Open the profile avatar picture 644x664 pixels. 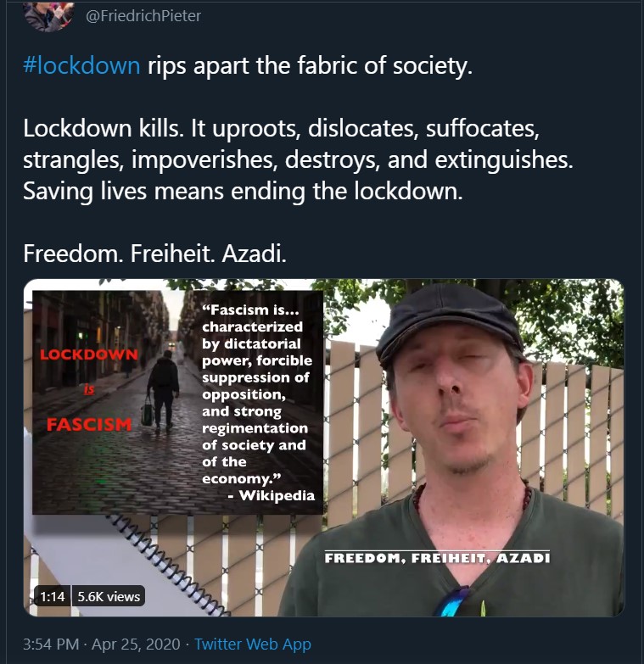tap(48, 15)
